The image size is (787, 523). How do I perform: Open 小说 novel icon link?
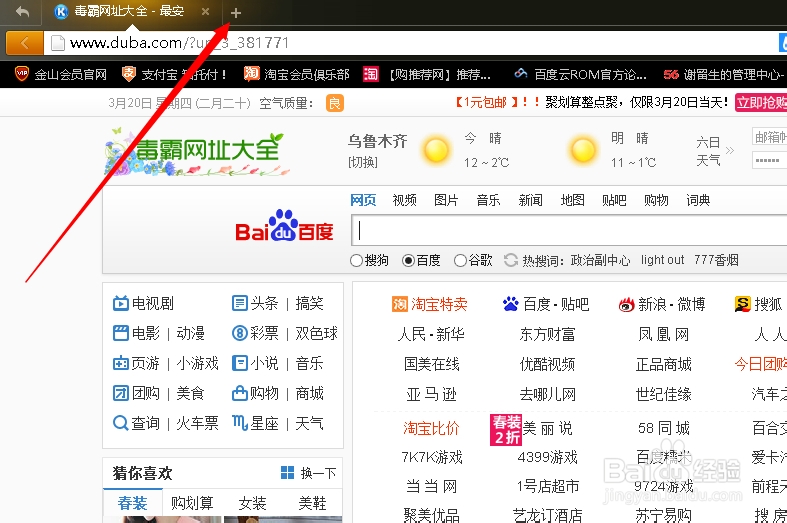255,363
